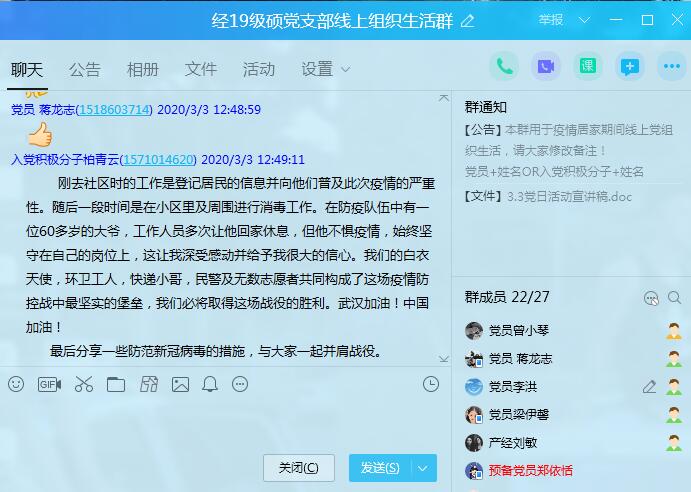The height and width of the screenshot is (492, 691).
Task: Open the send file folder icon
Action: (116, 384)
